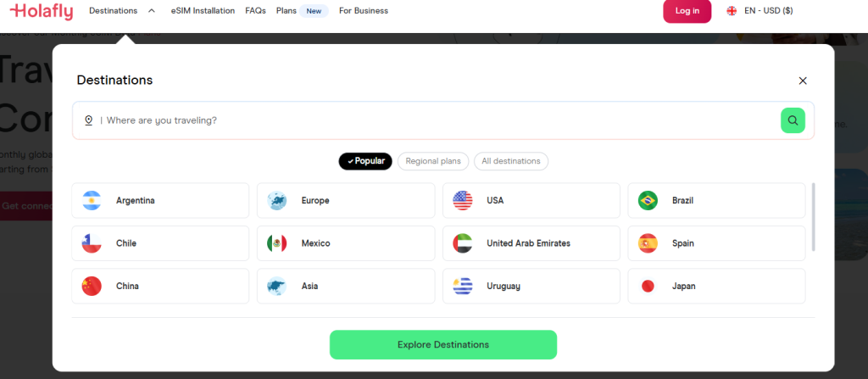
Task: Click the Argentina flag icon
Action: pos(92,201)
